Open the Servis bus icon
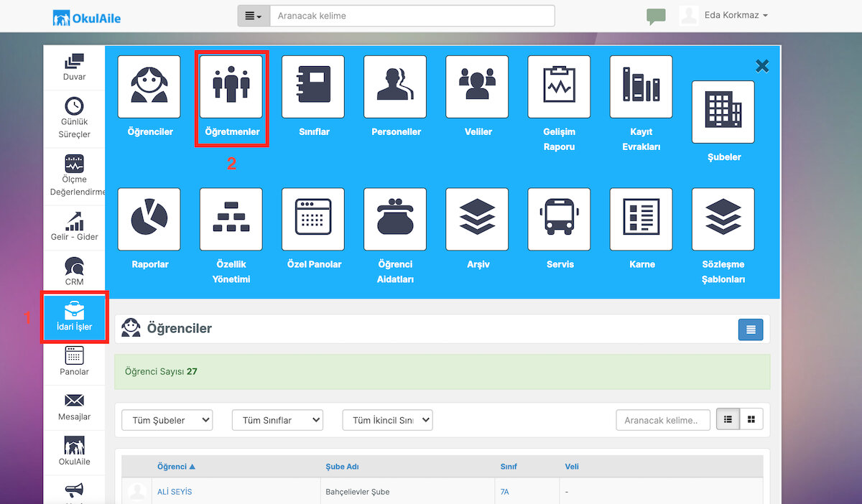The image size is (862, 504). pos(559,220)
